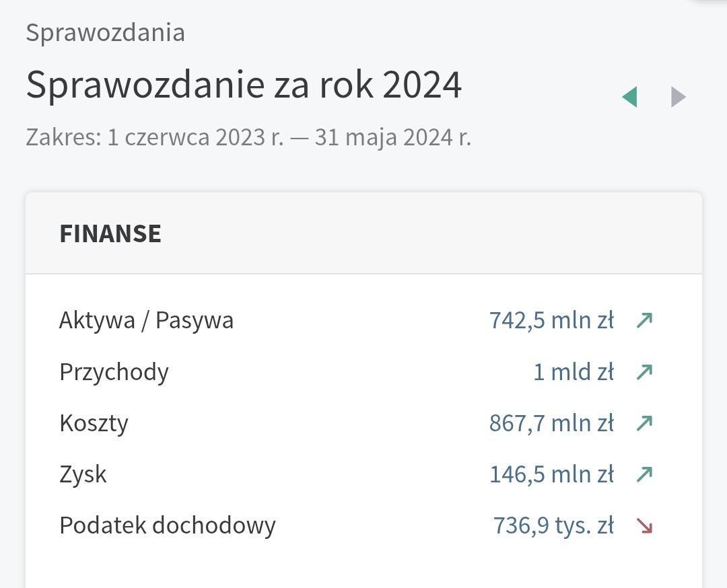727x588 pixels.
Task: Click the 867,7 mln zł costs value
Action: tap(551, 423)
